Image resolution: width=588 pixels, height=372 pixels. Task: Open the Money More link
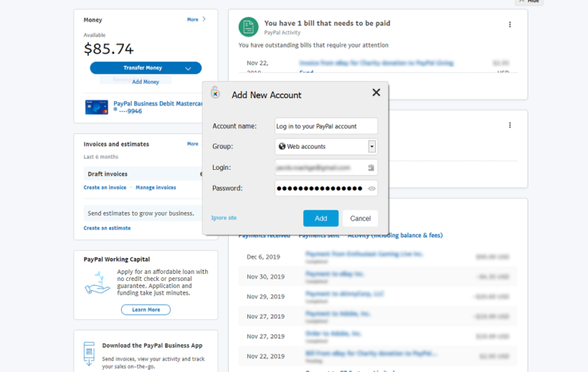[193, 19]
